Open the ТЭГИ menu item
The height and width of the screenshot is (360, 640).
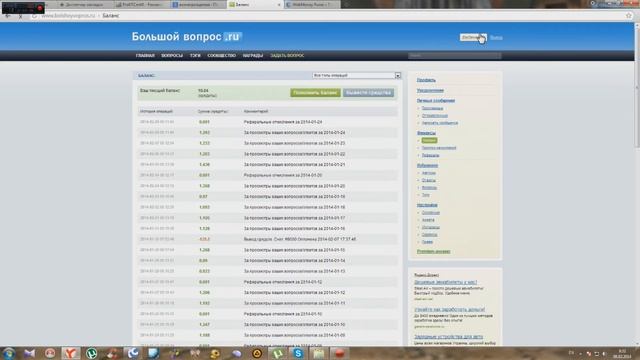click(195, 56)
